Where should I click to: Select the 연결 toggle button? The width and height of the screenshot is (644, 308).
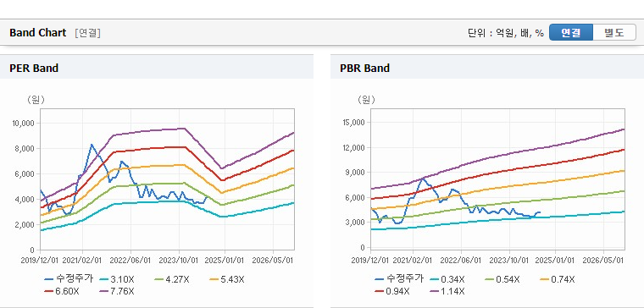click(x=571, y=33)
